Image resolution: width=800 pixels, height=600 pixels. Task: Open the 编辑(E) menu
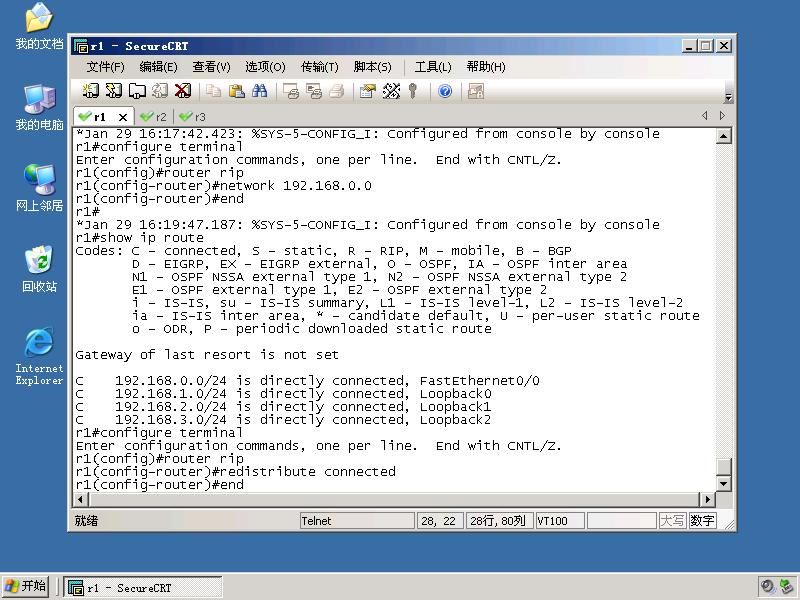(159, 67)
